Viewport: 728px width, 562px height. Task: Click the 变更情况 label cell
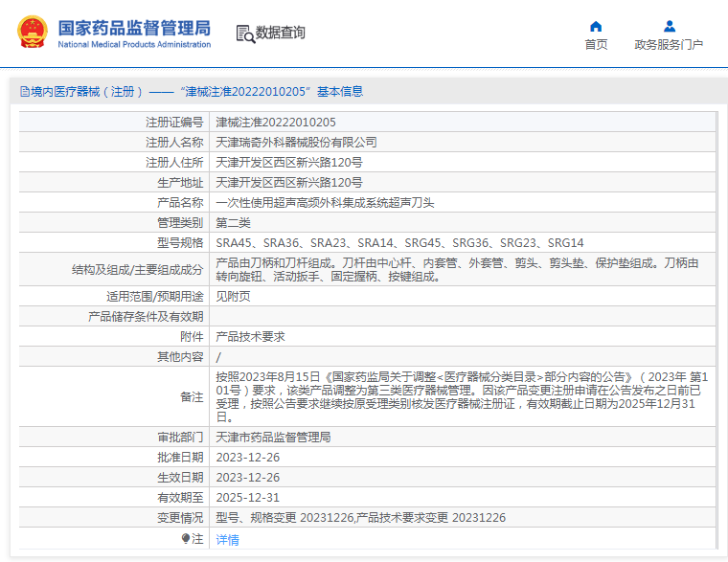(x=114, y=517)
